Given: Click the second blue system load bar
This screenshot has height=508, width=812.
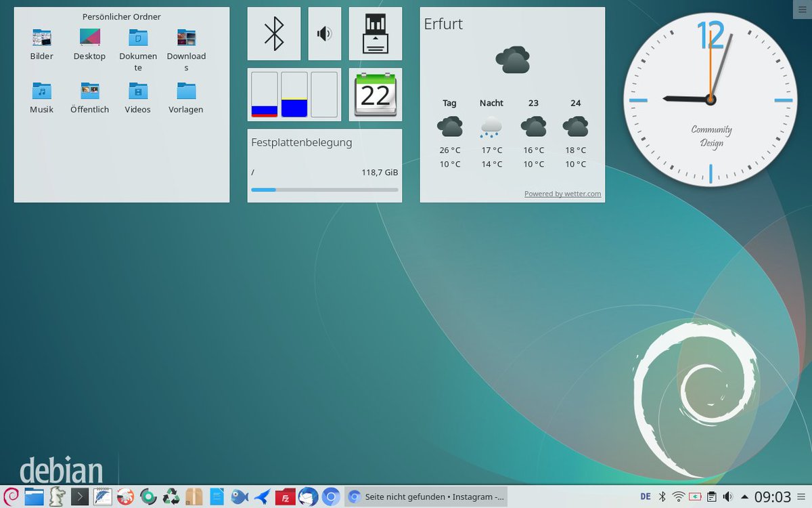Looking at the screenshot, I should point(294,95).
